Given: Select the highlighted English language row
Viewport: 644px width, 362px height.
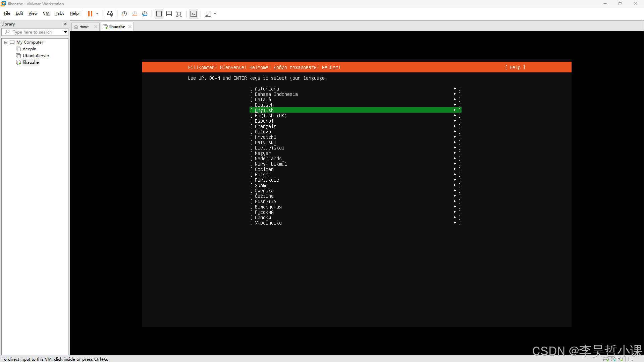Looking at the screenshot, I should (356, 110).
